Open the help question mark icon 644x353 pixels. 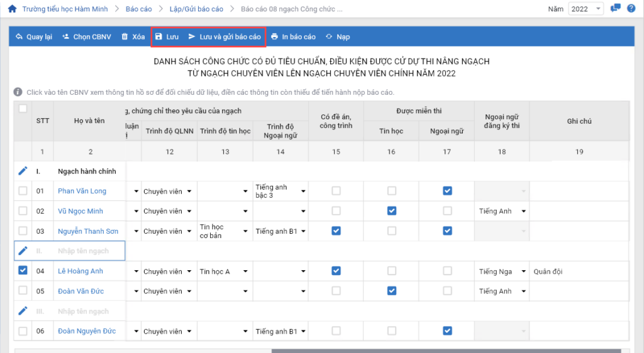(x=632, y=9)
